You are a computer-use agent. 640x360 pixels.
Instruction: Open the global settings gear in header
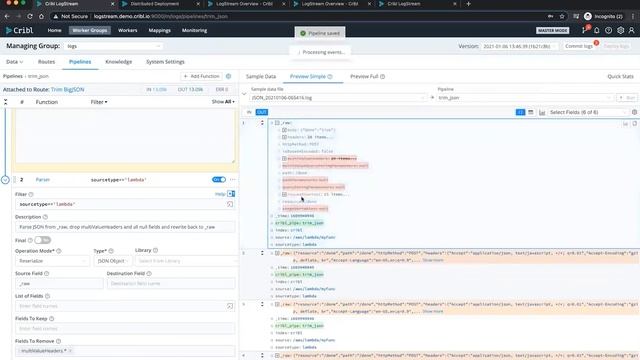click(x=620, y=30)
